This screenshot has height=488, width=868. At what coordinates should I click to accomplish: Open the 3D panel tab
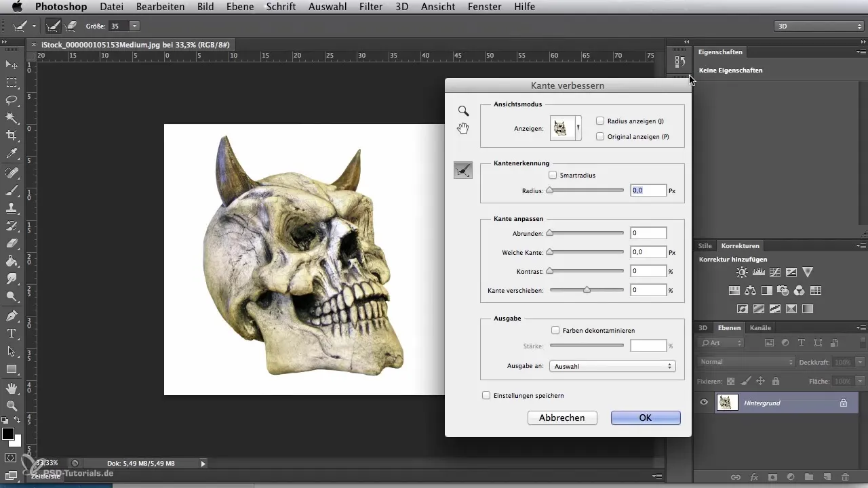point(703,328)
